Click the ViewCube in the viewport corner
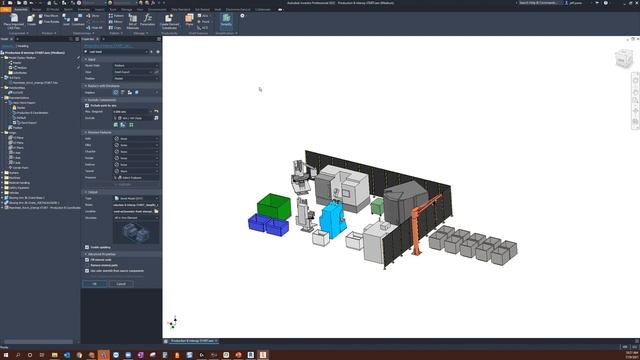Image resolution: width=640 pixels, height=360 pixels. click(x=623, y=58)
